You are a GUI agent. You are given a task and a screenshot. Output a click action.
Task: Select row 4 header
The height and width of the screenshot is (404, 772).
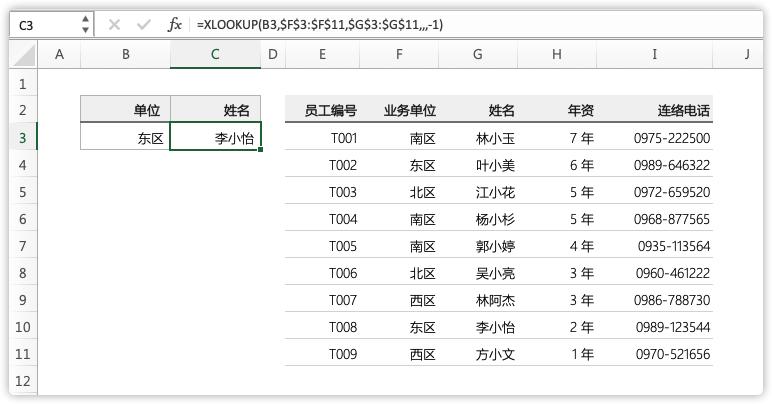[23, 164]
